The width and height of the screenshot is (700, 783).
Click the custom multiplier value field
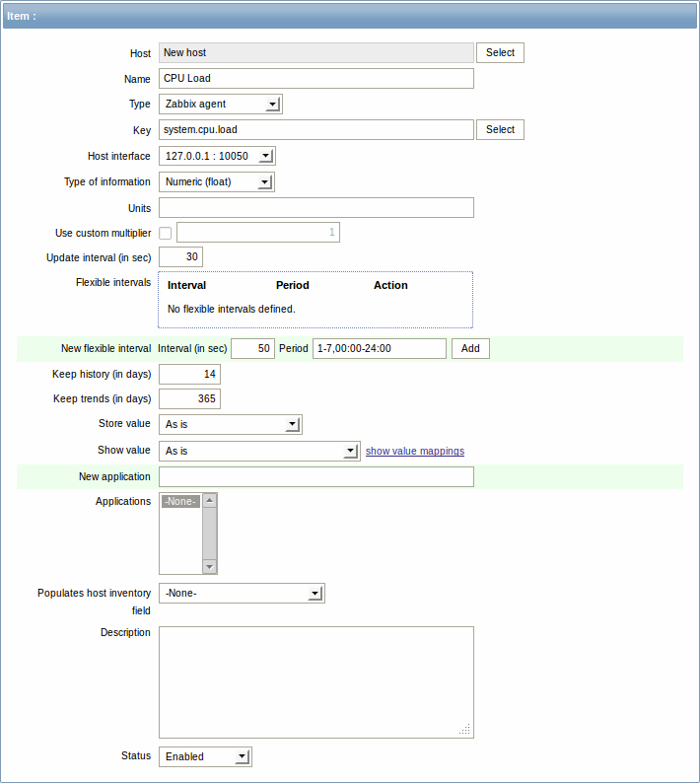(258, 232)
